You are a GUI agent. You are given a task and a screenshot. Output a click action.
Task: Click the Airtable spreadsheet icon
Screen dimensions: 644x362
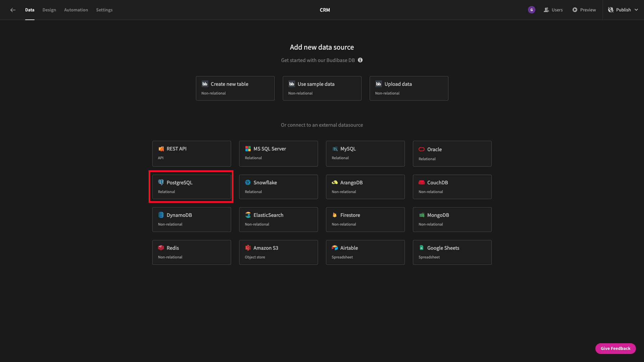pos(334,248)
